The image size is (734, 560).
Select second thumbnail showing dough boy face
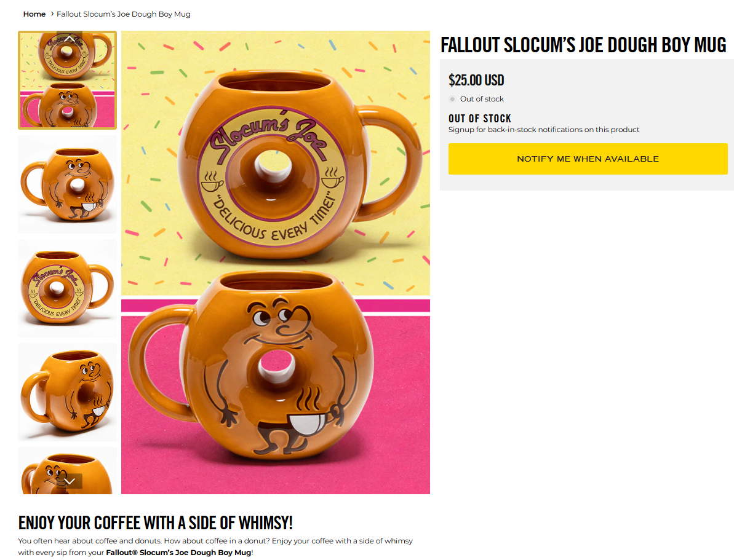point(68,184)
